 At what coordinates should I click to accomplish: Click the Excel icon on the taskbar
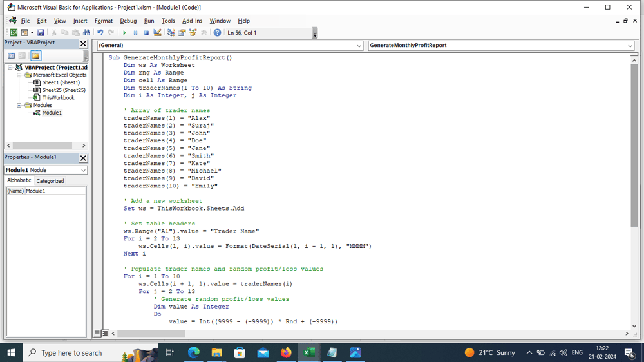tap(309, 352)
